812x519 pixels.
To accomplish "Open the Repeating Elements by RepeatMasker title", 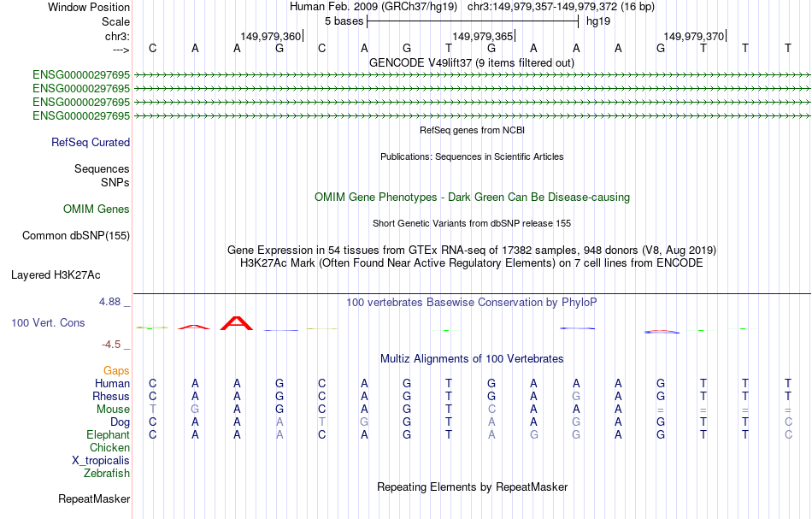I will 473,487.
